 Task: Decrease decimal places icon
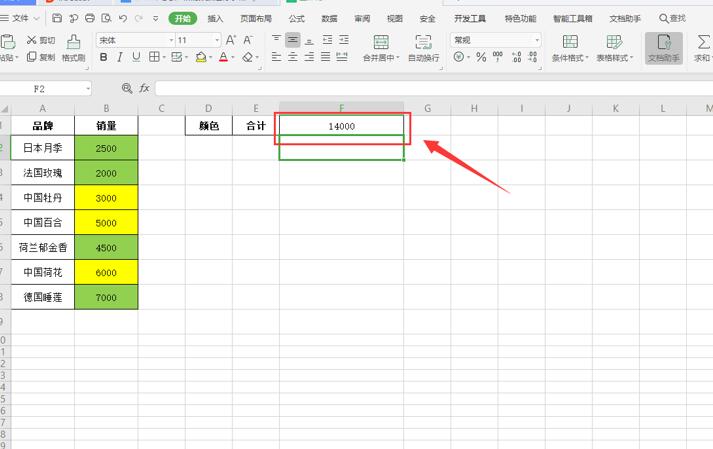click(532, 57)
